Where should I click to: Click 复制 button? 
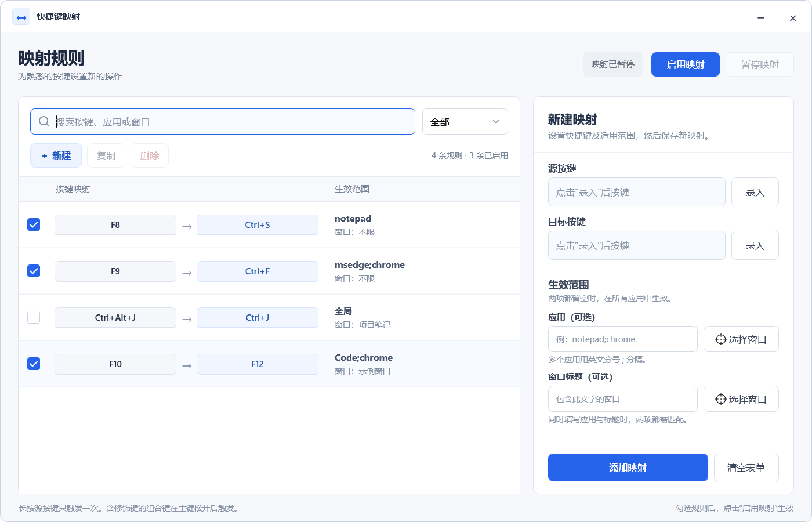(x=106, y=155)
